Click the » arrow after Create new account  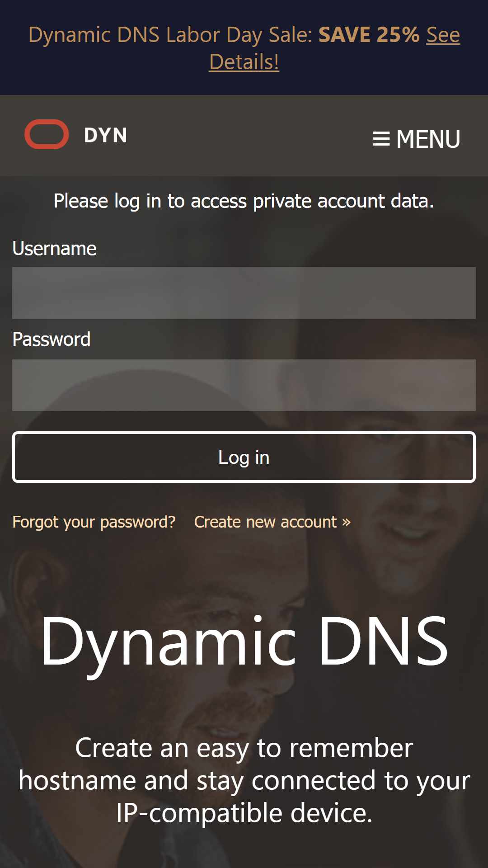tap(346, 523)
